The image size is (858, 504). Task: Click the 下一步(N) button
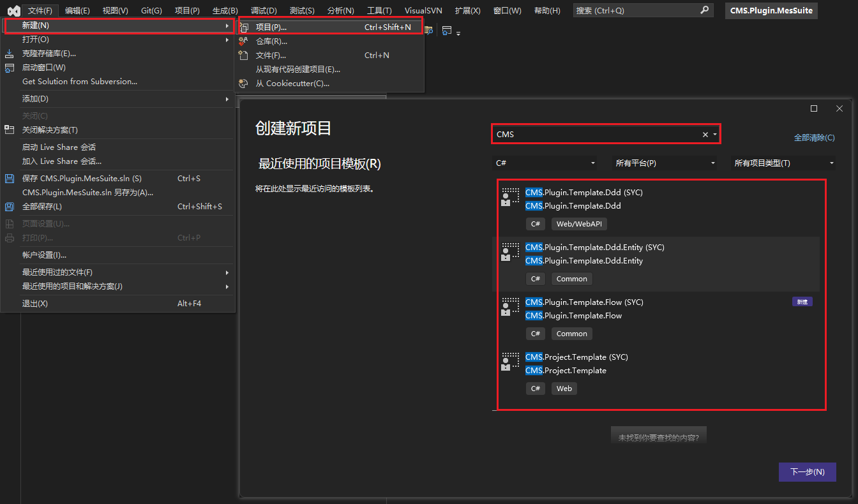pyautogui.click(x=807, y=472)
